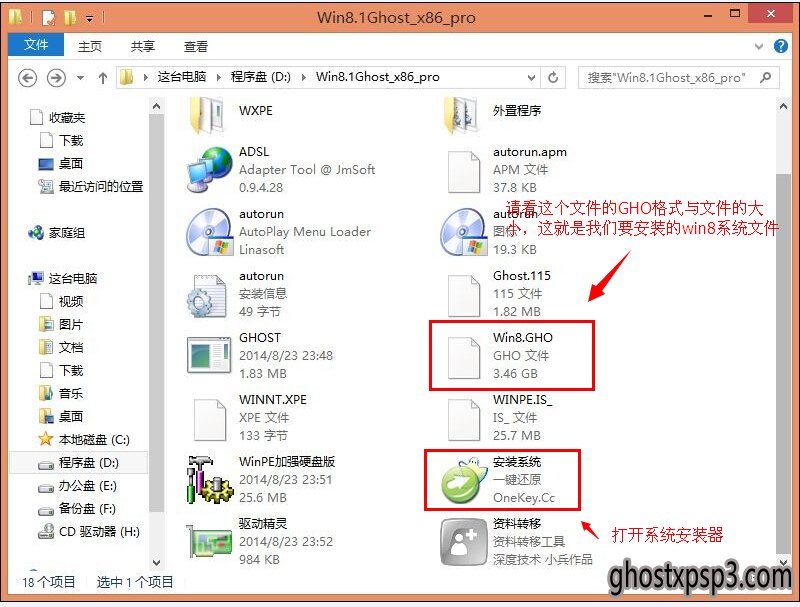The image size is (800, 607).
Task: Click the 这台电脑 breadcrumb segment
Action: tap(182, 77)
